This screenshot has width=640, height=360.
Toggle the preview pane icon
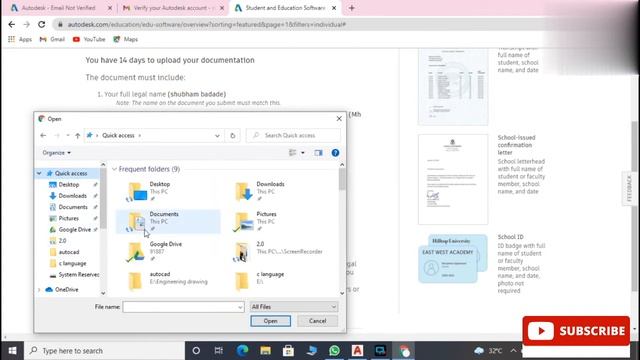(x=318, y=153)
